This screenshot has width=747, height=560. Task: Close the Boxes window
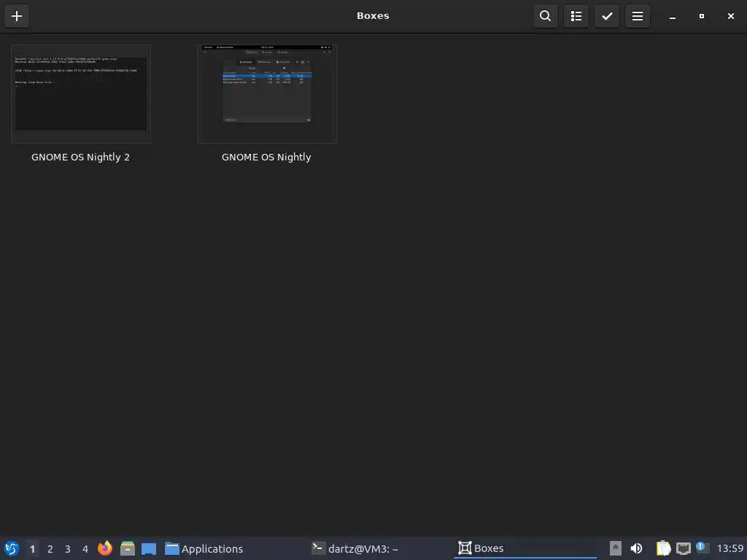point(730,16)
